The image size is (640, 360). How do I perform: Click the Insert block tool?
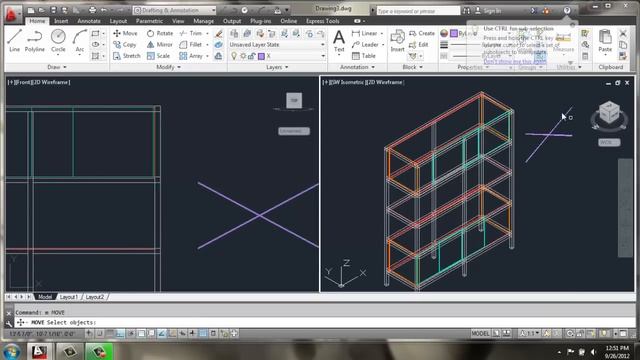pyautogui.click(x=397, y=41)
